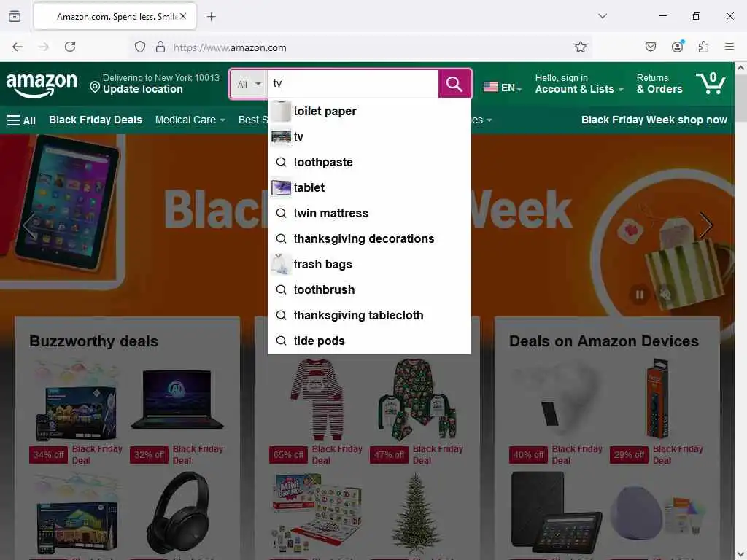Click the browser forward arrow
This screenshot has width=747, height=560.
[x=44, y=47]
